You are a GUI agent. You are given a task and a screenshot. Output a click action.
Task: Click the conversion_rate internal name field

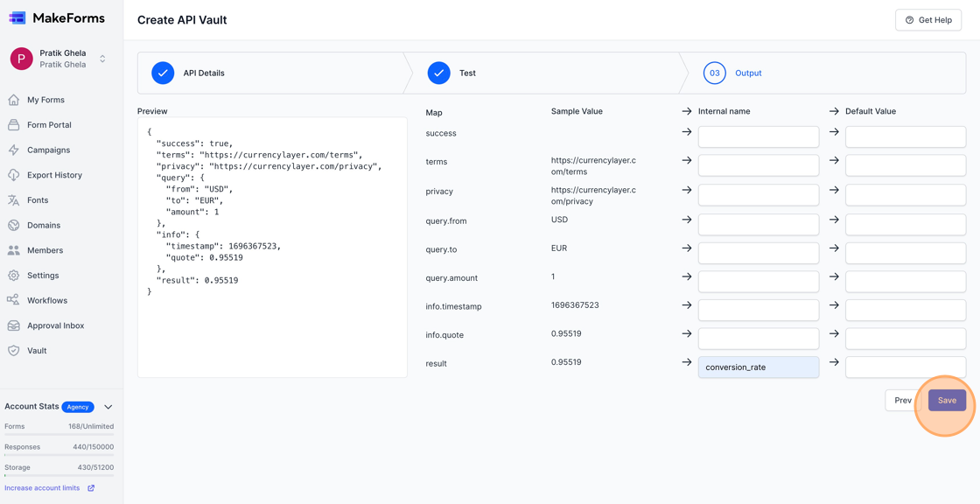click(758, 367)
